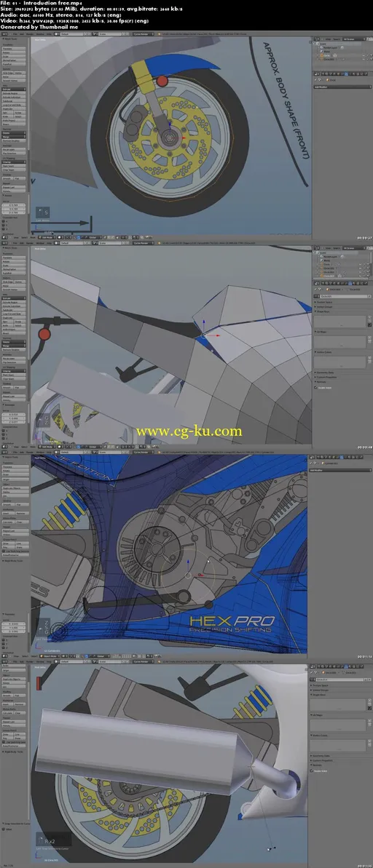Click Remove Doubles in front-wheel frame tool shelf

click(x=14, y=141)
